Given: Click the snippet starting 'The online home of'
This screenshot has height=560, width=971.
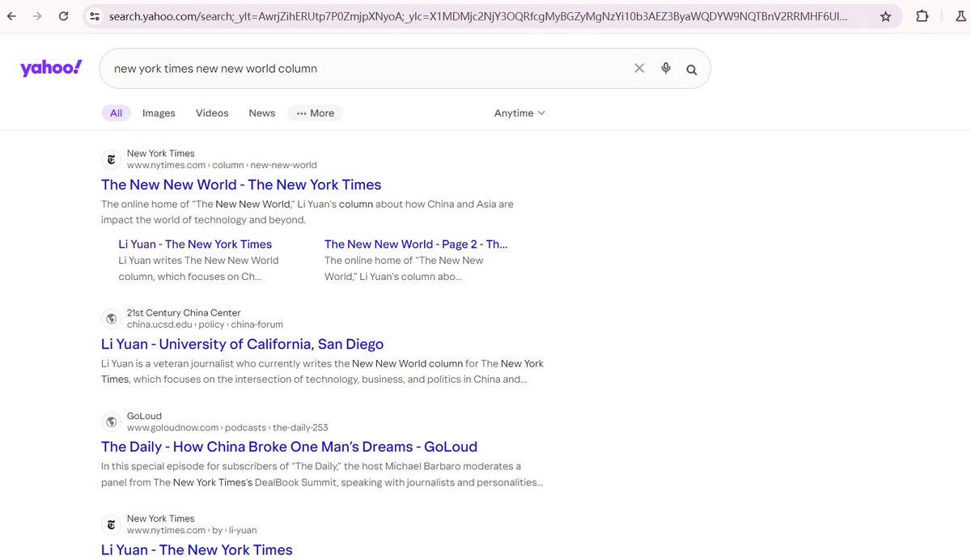Looking at the screenshot, I should 307,212.
